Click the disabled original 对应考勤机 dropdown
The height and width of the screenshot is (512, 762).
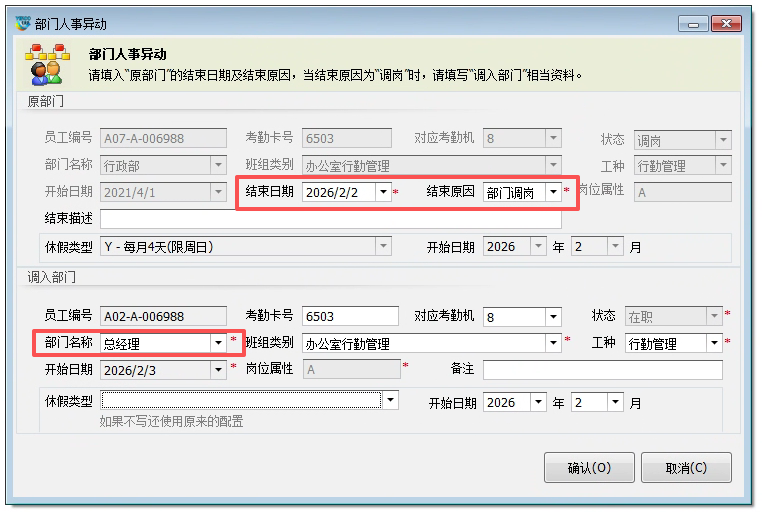point(522,138)
